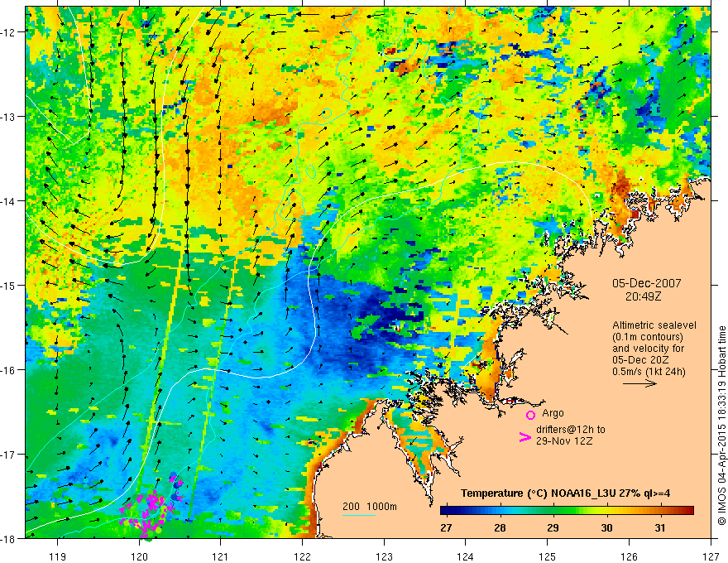This screenshot has height=563, width=728.
Task: Click longitude axis label 124
Action: coord(466,556)
